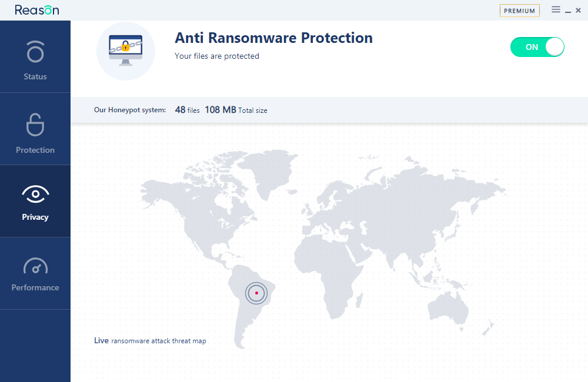This screenshot has width=588, height=382.
Task: Click the Privacy eye icon
Action: 35,194
